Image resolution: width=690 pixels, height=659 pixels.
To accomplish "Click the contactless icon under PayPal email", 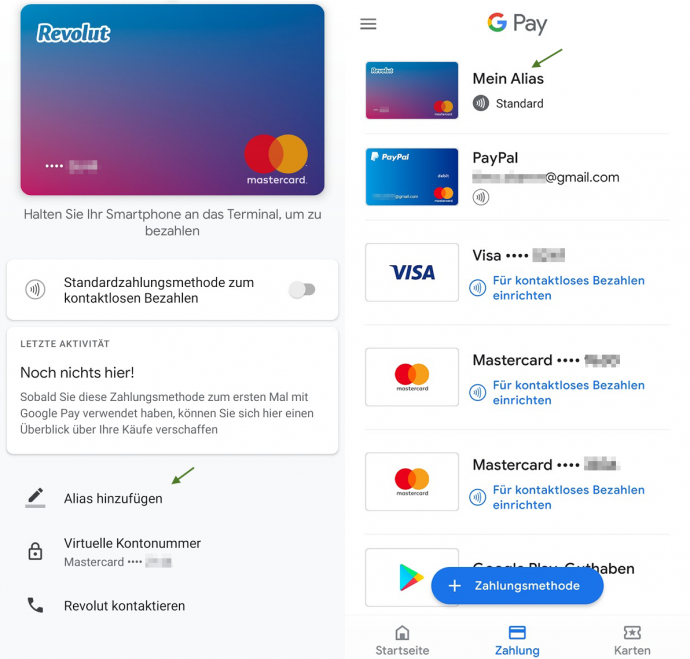I will [x=481, y=197].
